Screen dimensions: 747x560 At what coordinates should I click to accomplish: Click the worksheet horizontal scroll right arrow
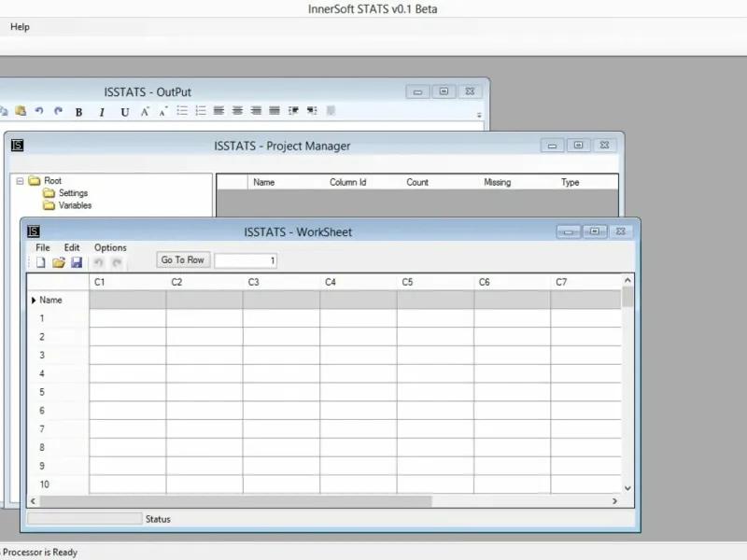614,501
